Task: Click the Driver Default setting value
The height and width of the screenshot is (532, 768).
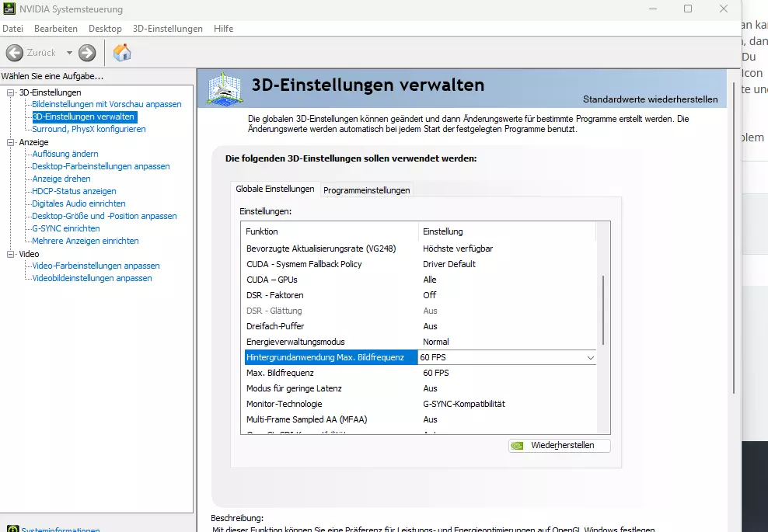Action: [x=449, y=264]
